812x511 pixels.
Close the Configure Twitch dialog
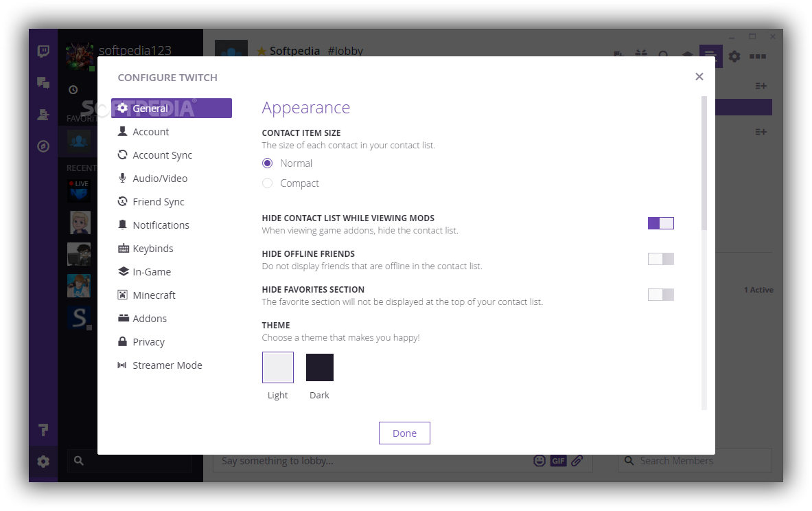[699, 77]
